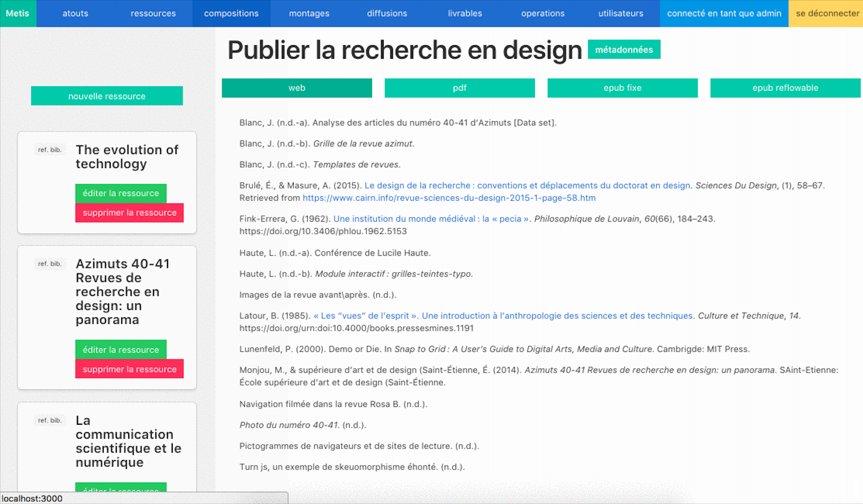This screenshot has width=863, height=504.
Task: Switch to the pdf output format
Action: coord(460,88)
